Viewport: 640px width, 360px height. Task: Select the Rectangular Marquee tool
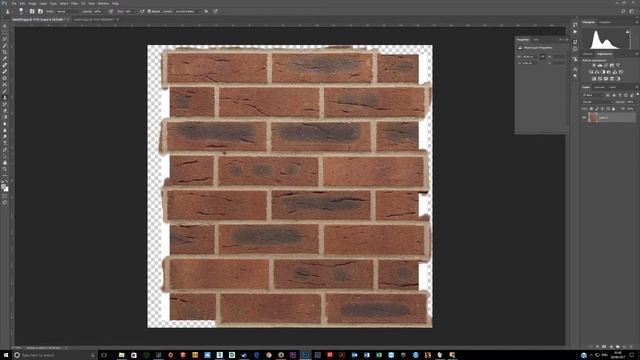click(x=4, y=32)
